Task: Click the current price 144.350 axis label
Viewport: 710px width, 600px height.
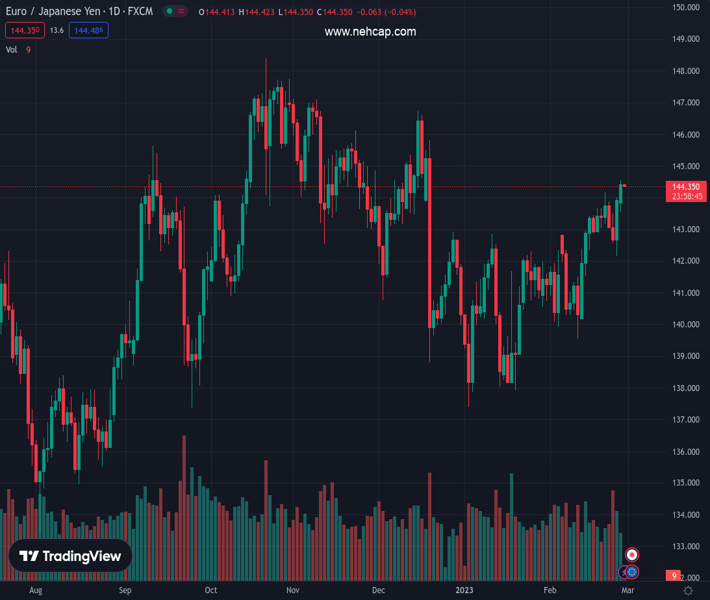Action: click(686, 187)
